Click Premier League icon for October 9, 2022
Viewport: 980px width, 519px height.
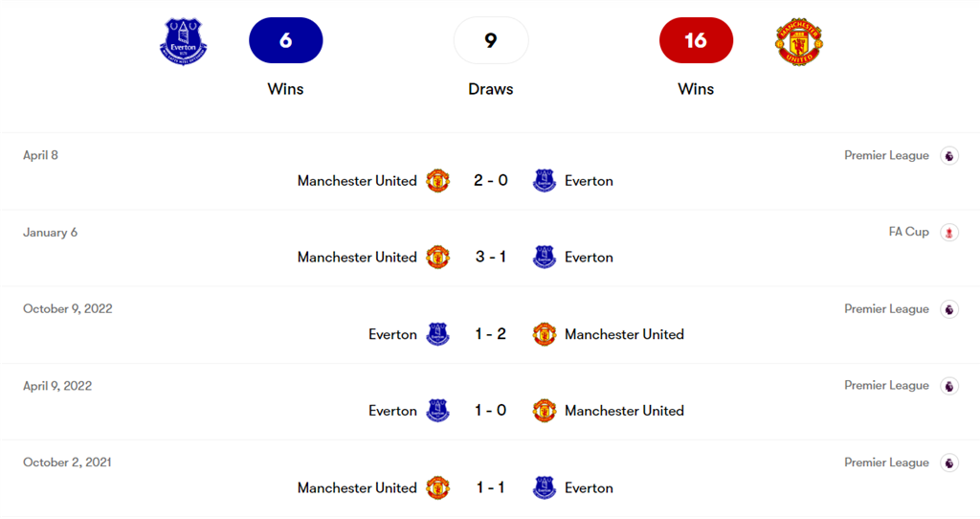[948, 309]
